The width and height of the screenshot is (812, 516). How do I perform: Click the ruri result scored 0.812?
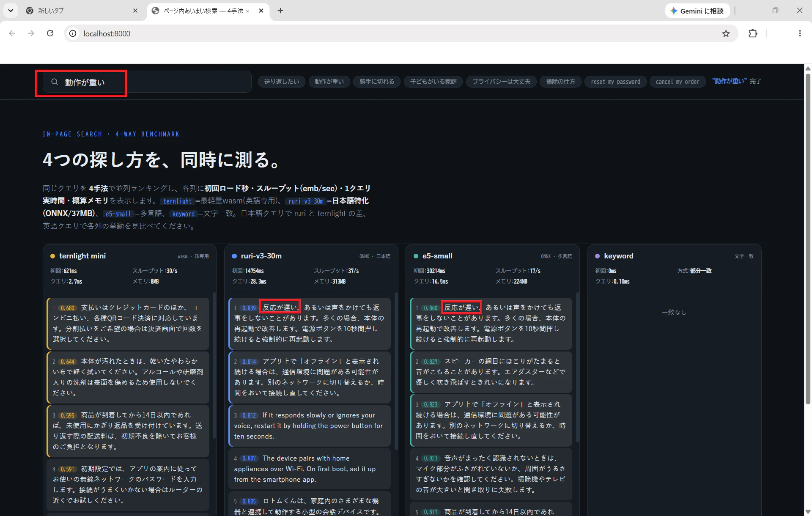click(310, 426)
